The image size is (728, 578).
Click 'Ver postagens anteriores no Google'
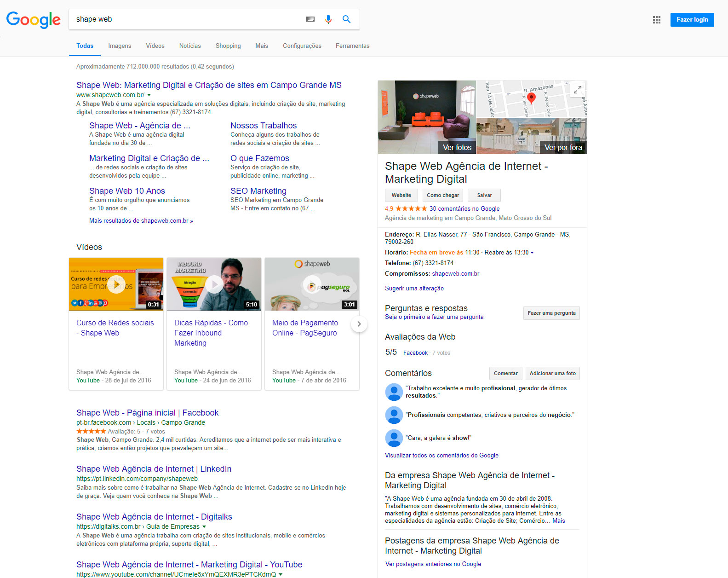click(x=433, y=564)
